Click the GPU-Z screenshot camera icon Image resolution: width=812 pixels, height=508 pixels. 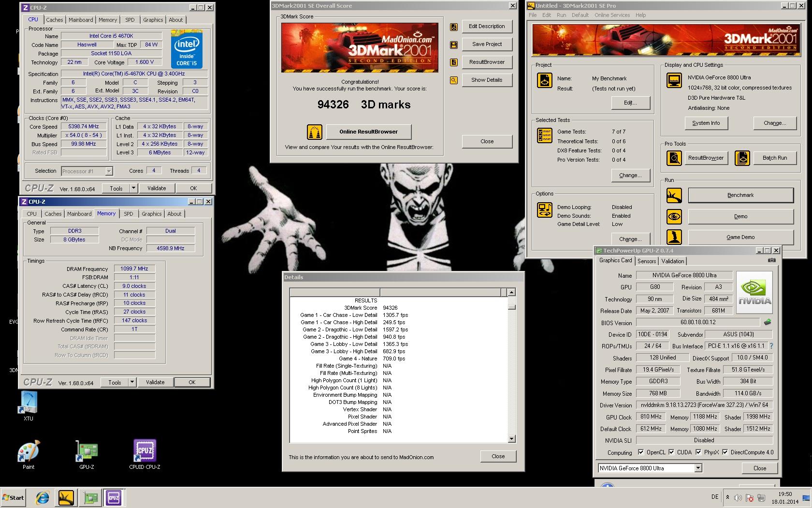tap(772, 260)
